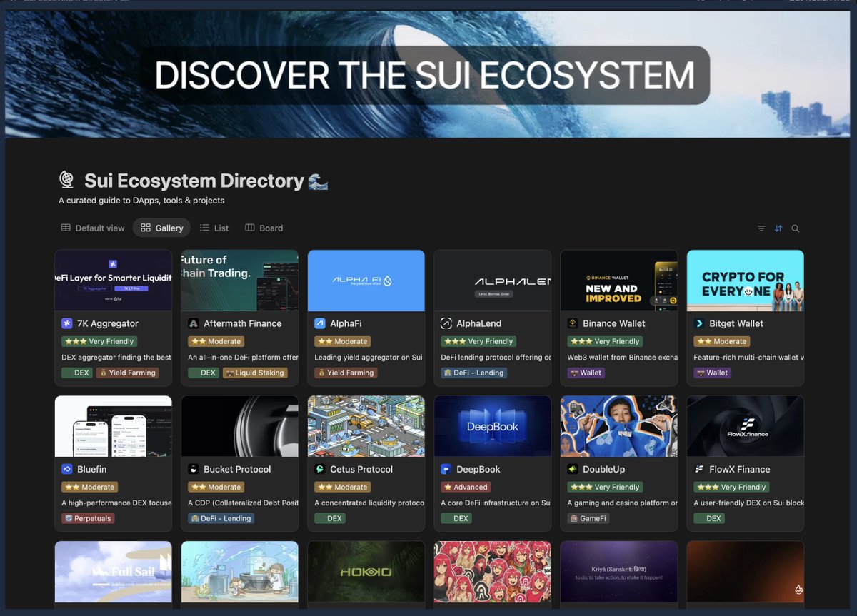Open the DoubleUp cover image
Image resolution: width=857 pixels, height=616 pixels.
619,426
